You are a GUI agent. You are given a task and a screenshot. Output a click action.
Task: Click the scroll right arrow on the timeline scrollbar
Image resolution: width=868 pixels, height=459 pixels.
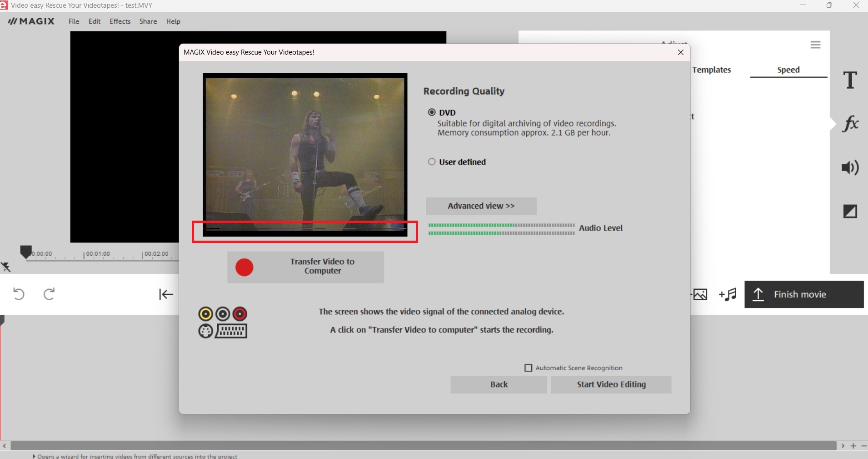[843, 446]
